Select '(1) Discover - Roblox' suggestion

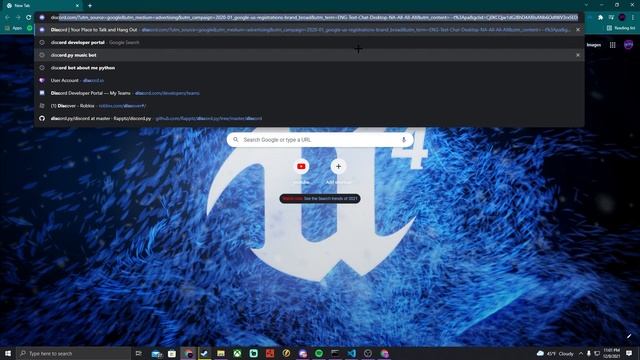309,106
